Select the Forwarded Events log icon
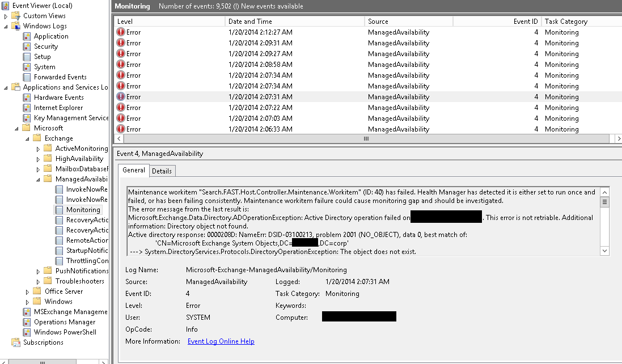Image resolution: width=622 pixels, height=364 pixels. pos(27,77)
